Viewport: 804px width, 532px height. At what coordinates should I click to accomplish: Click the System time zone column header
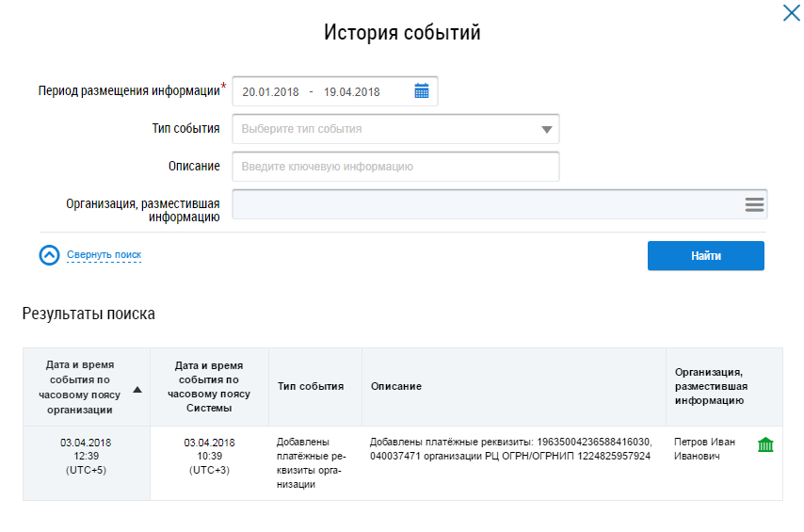click(209, 386)
